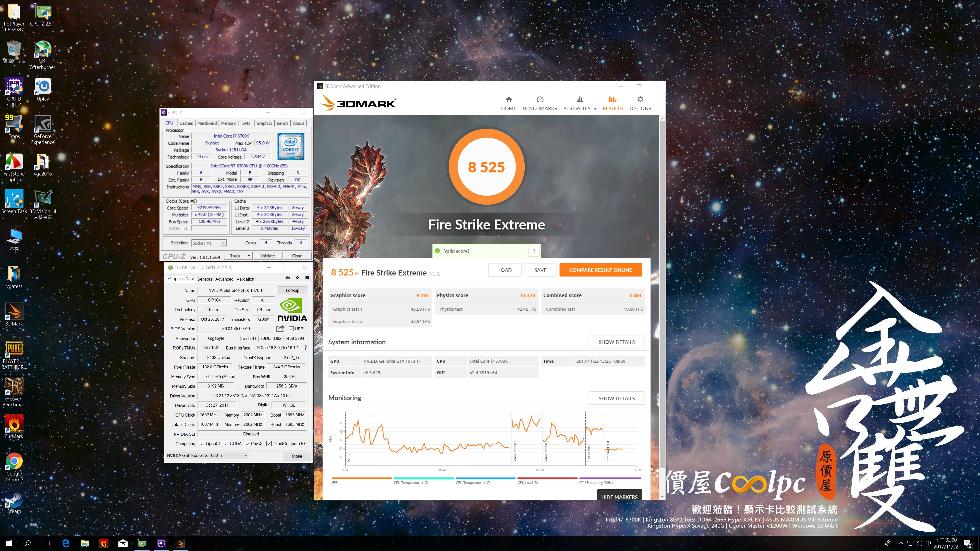Click the Save button in 3DMark
This screenshot has height=551, width=980.
(x=540, y=270)
